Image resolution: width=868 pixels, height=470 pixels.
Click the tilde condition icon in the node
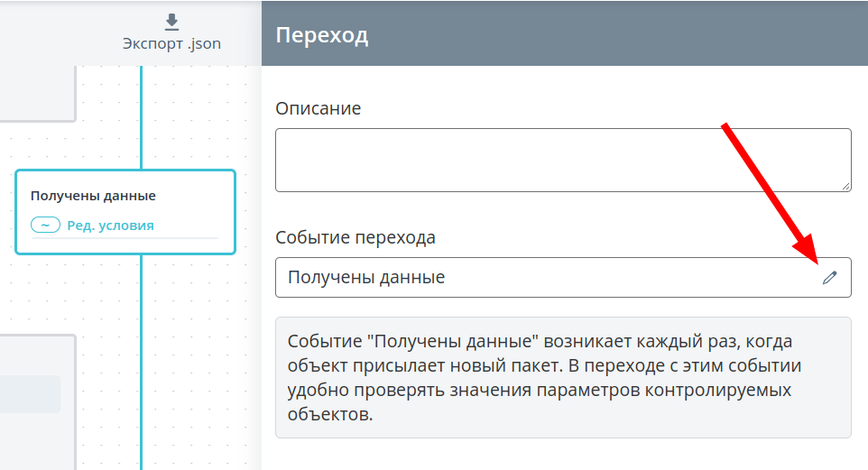[x=45, y=225]
